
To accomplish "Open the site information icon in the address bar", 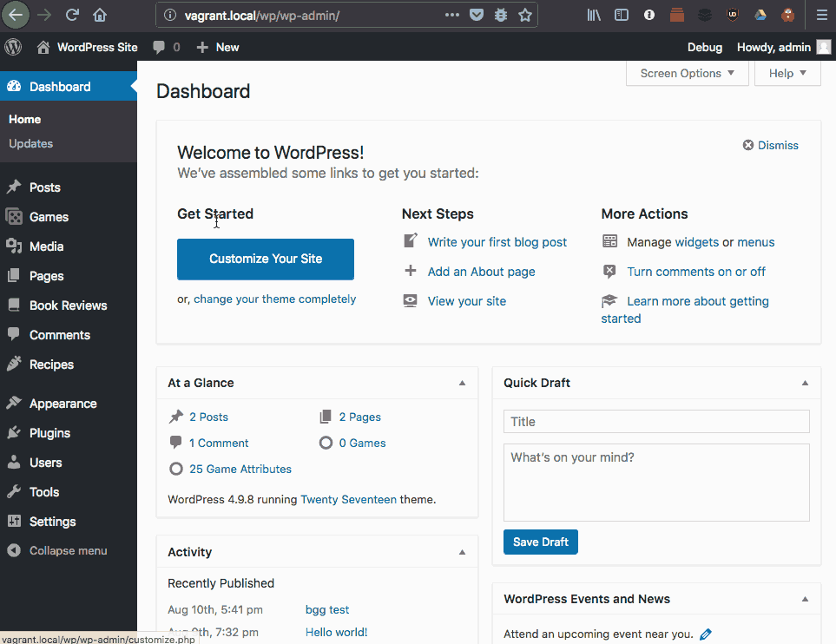I will pos(170,15).
